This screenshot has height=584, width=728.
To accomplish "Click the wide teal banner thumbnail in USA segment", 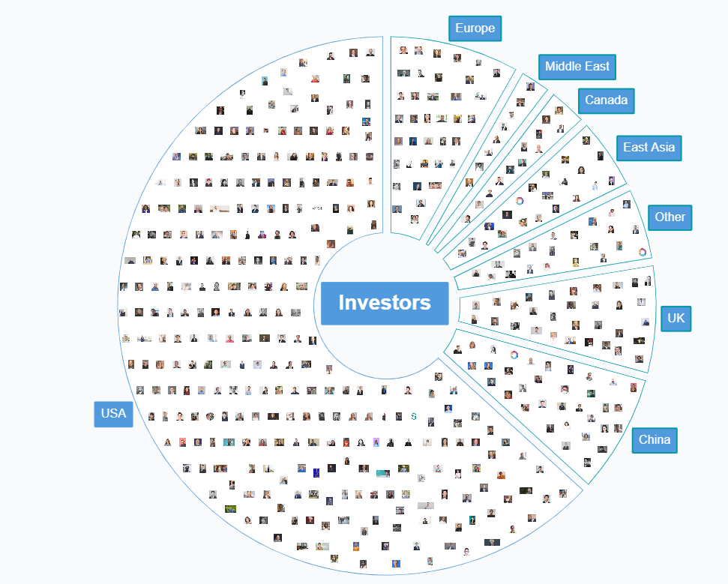I will [x=382, y=473].
